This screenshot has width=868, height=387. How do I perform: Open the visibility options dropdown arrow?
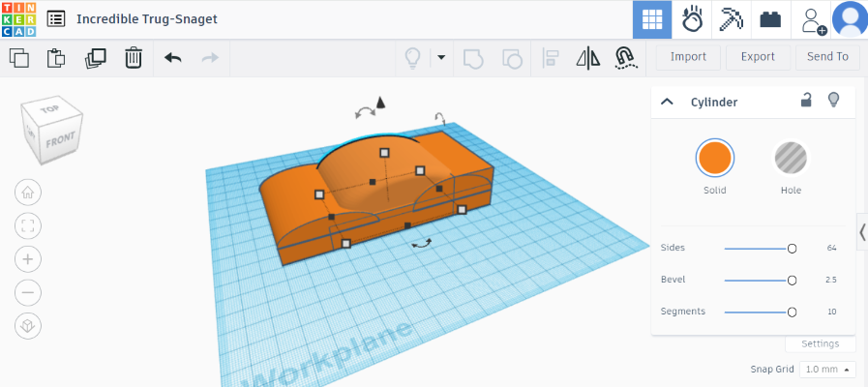(441, 57)
